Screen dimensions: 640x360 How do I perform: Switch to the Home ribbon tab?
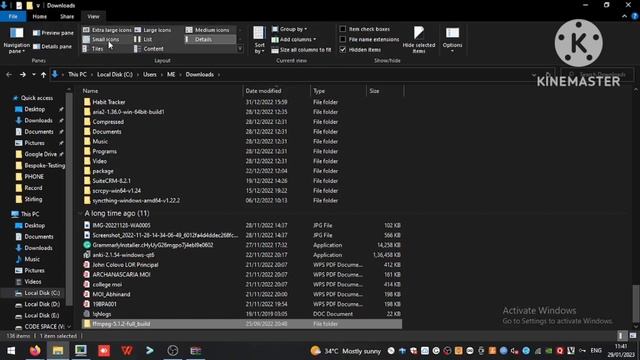click(x=40, y=16)
